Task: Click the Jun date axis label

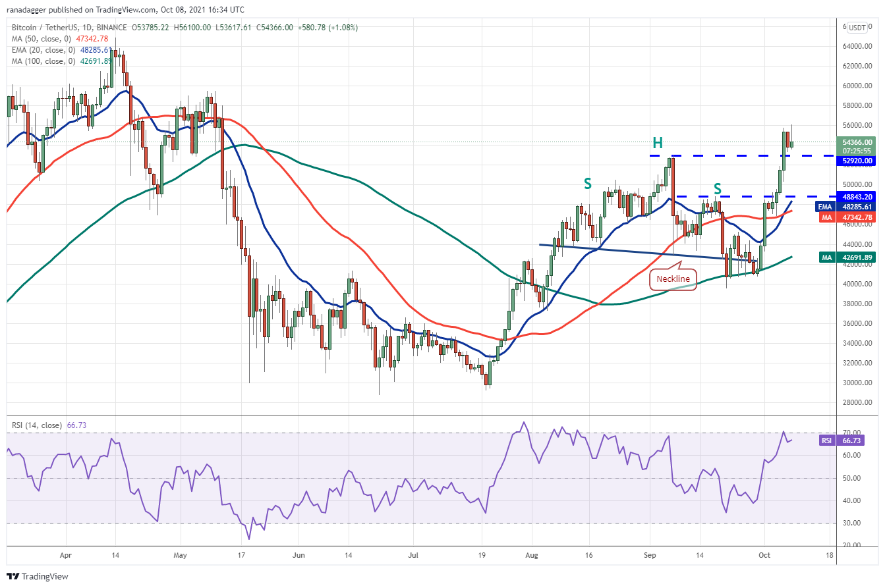Action: pyautogui.click(x=299, y=555)
